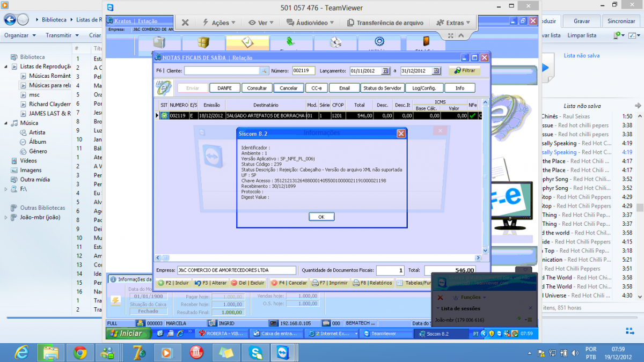Click the Consultar button

(257, 88)
